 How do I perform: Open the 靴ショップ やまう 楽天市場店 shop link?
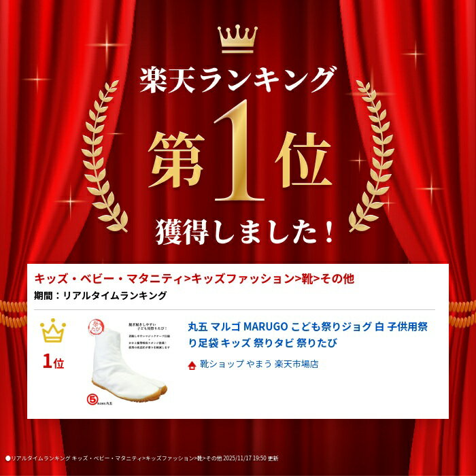[x=259, y=364]
